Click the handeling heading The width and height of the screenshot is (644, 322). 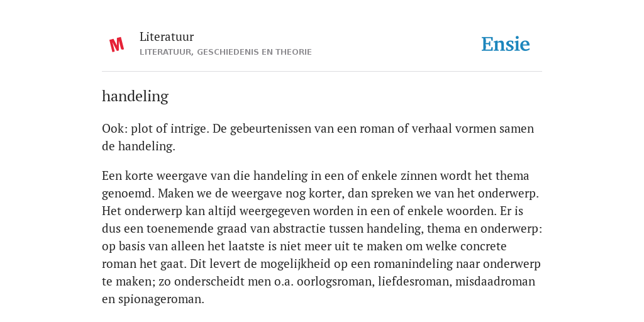coord(135,96)
